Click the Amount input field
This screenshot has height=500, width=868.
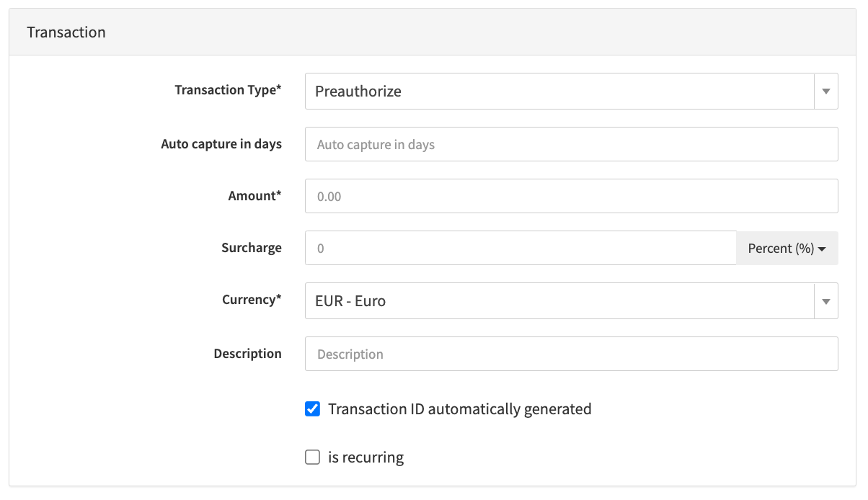point(571,196)
